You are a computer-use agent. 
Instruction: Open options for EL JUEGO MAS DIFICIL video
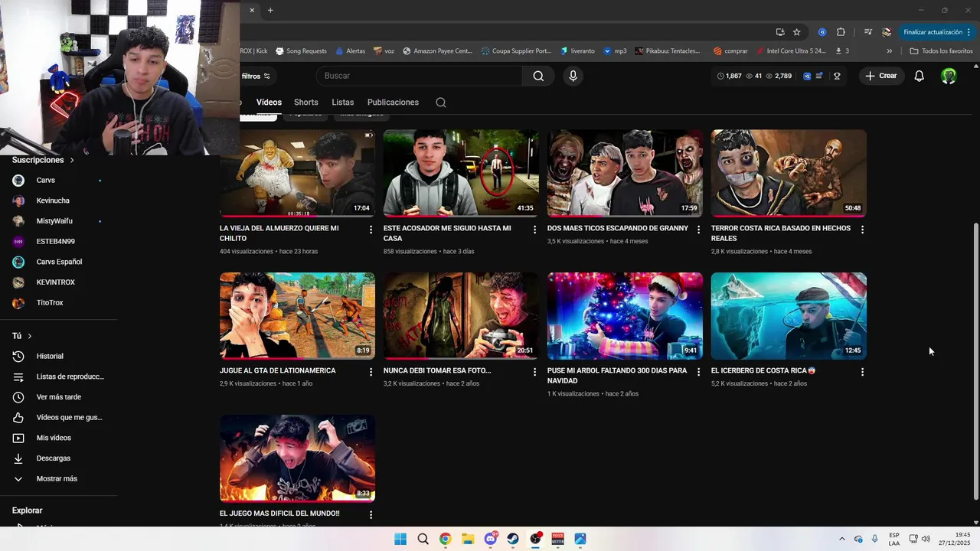[x=371, y=515]
